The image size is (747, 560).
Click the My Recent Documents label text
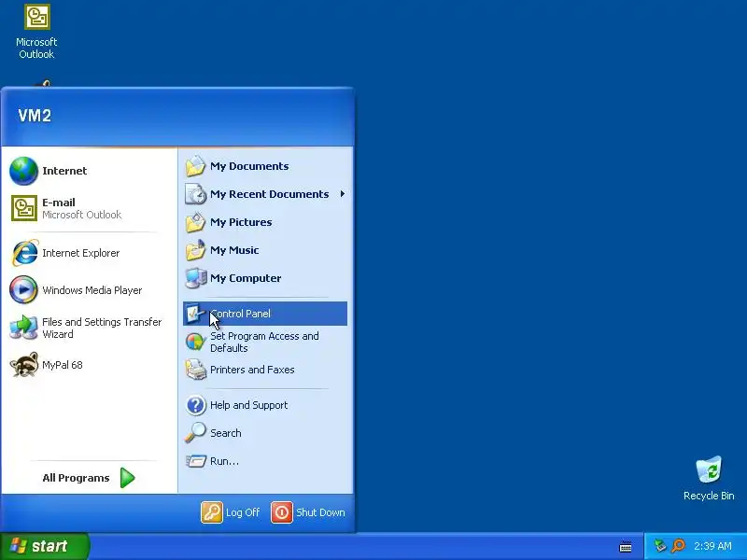click(269, 194)
